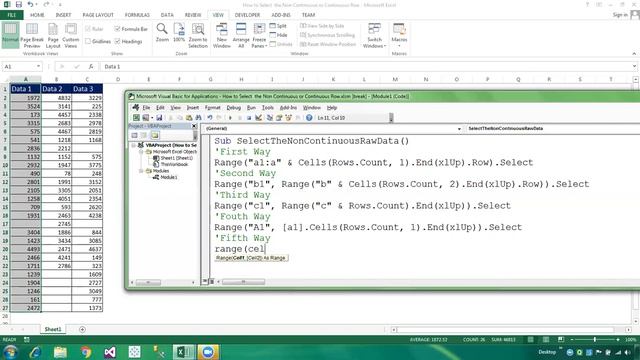Viewport: 640px width, 360px height.
Task: Open the Switch Windows dropdown
Action: pos(374,35)
